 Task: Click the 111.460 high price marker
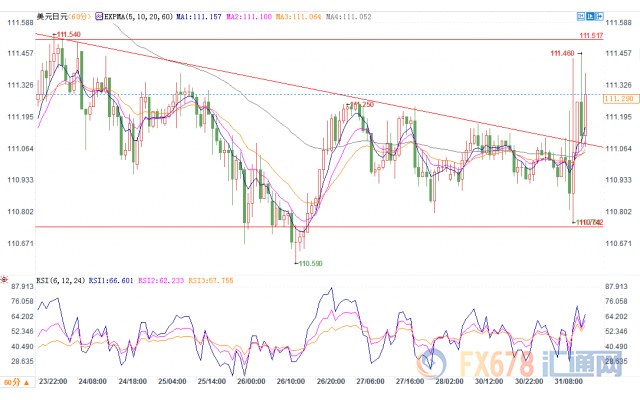[562, 52]
